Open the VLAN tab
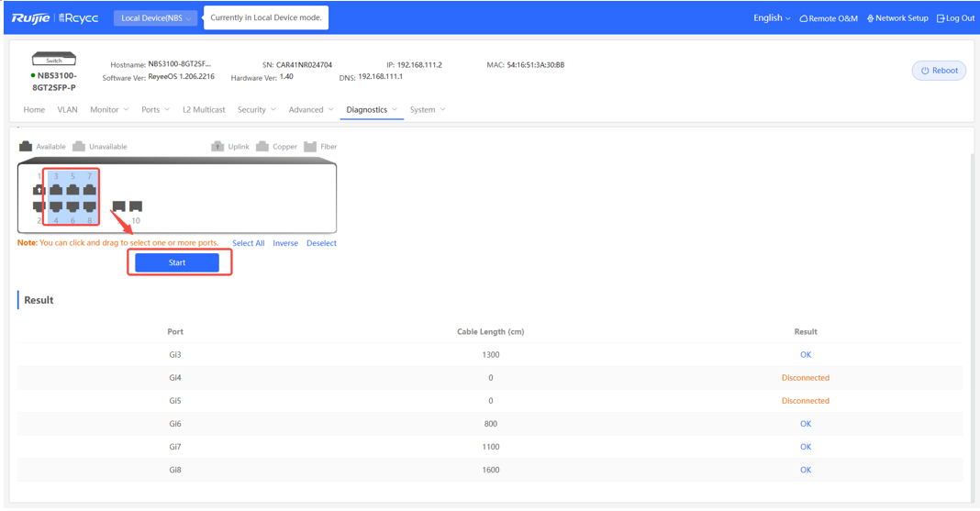The width and height of the screenshot is (980, 511). pyautogui.click(x=68, y=110)
